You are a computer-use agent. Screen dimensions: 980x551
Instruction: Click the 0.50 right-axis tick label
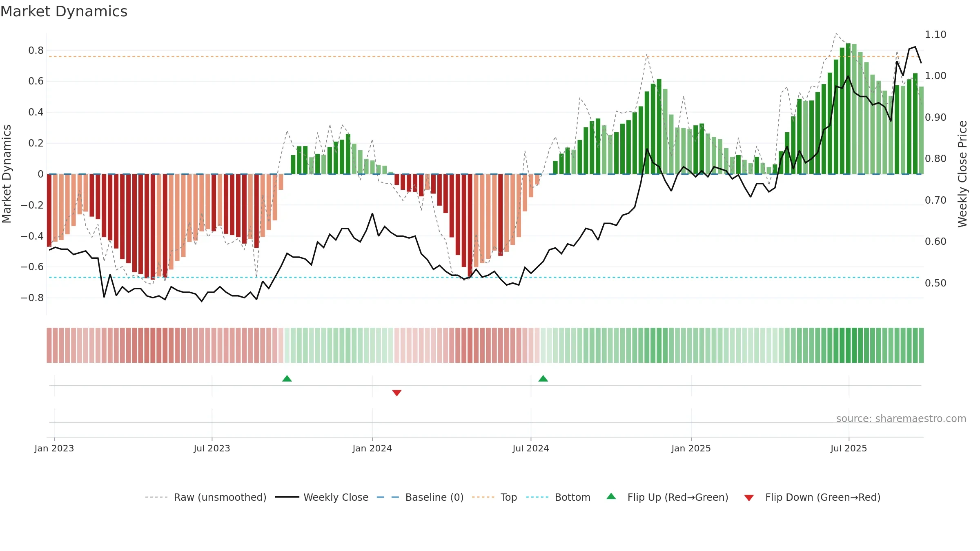[x=935, y=283]
